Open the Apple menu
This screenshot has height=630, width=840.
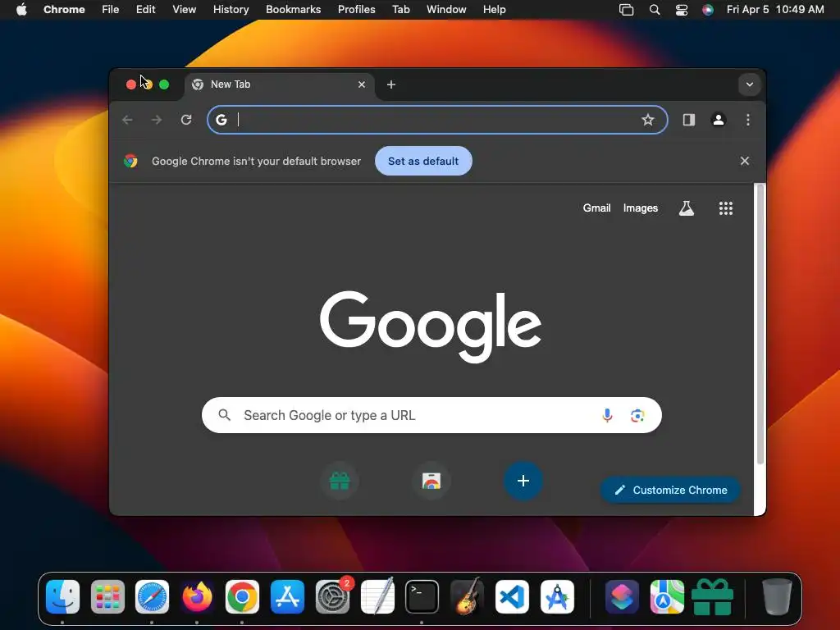tap(21, 9)
